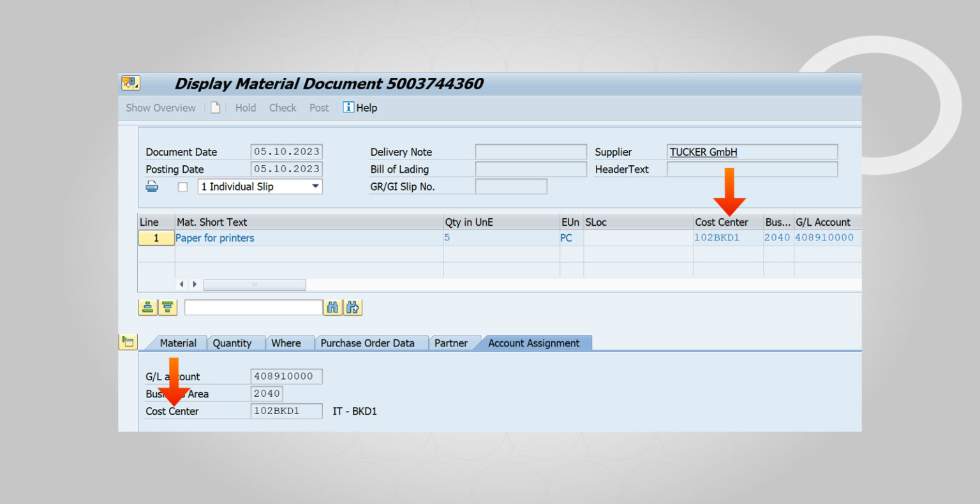This screenshot has height=504, width=980.
Task: Open the 'Paper for printers' material link
Action: pyautogui.click(x=214, y=238)
